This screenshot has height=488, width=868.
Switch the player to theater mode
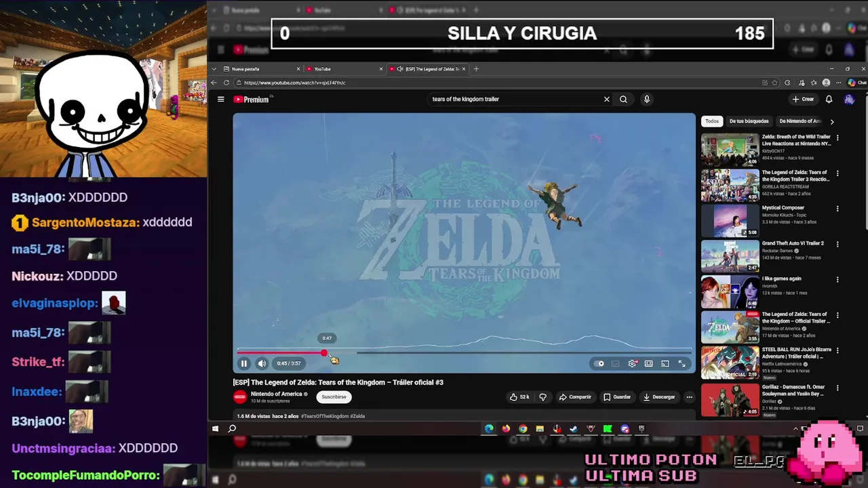tap(649, 364)
